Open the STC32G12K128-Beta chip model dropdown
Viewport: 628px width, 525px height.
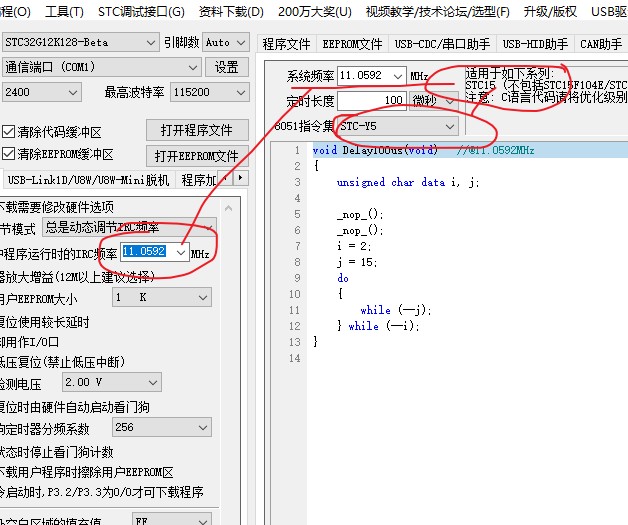pos(79,42)
